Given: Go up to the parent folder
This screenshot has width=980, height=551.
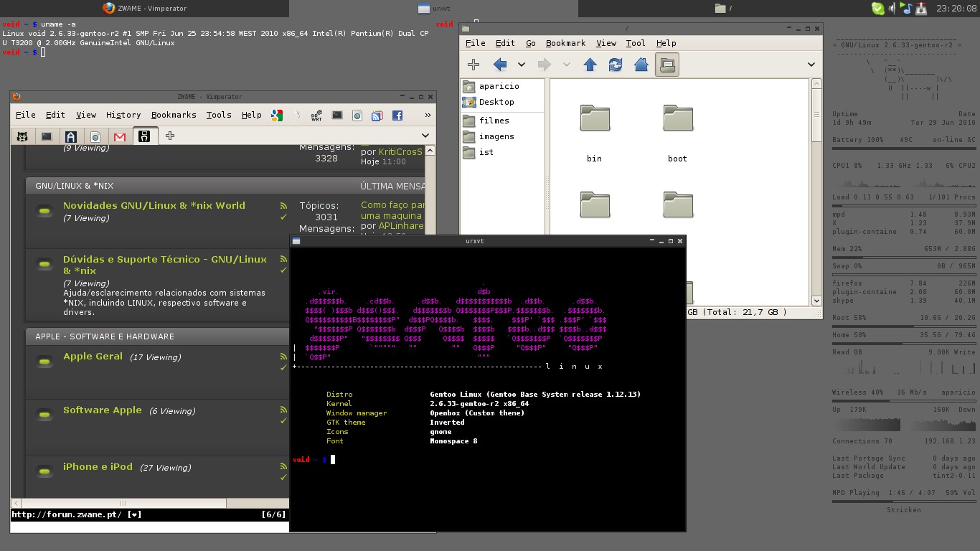Looking at the screenshot, I should tap(590, 65).
